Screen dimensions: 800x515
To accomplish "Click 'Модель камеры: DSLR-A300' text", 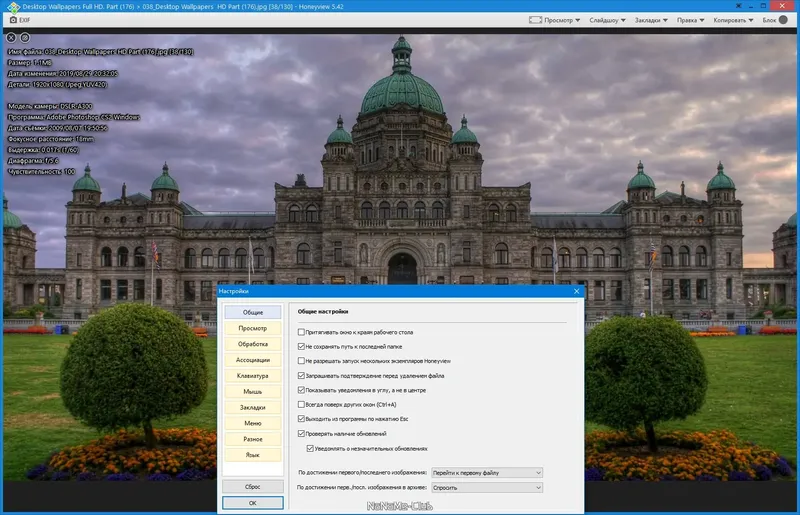I will pos(50,106).
